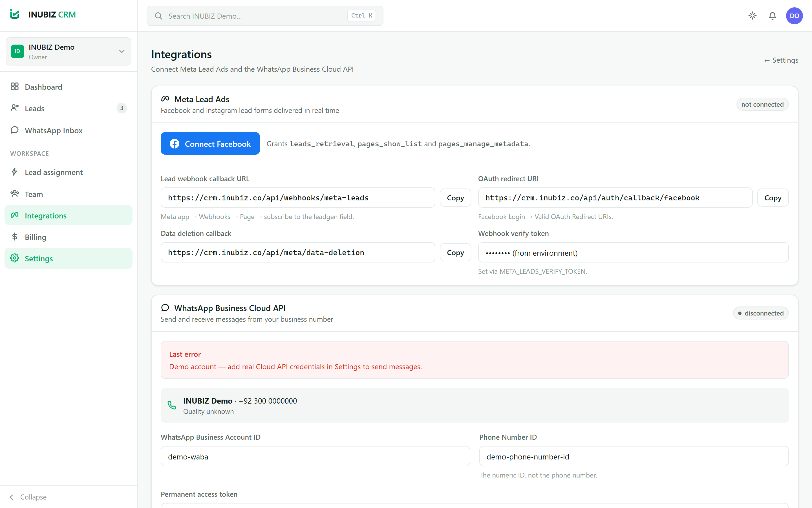Click the Settings gear icon
812x508 pixels.
(14, 258)
